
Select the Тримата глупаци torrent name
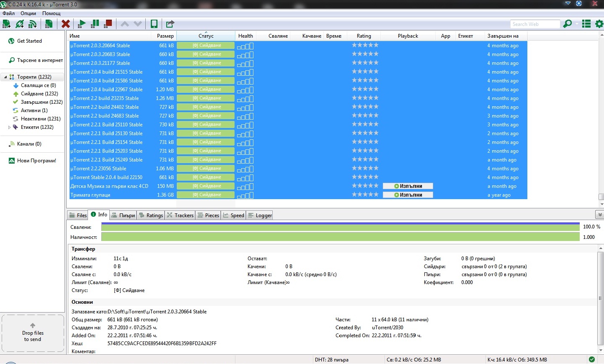[x=90, y=195]
